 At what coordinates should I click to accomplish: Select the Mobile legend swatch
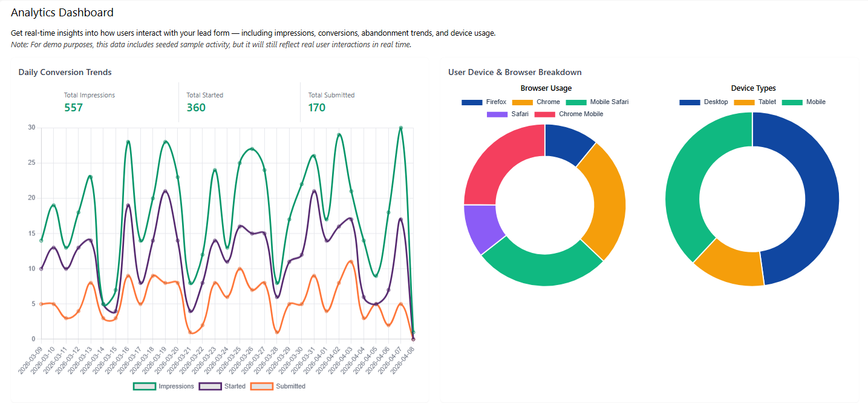tap(792, 102)
